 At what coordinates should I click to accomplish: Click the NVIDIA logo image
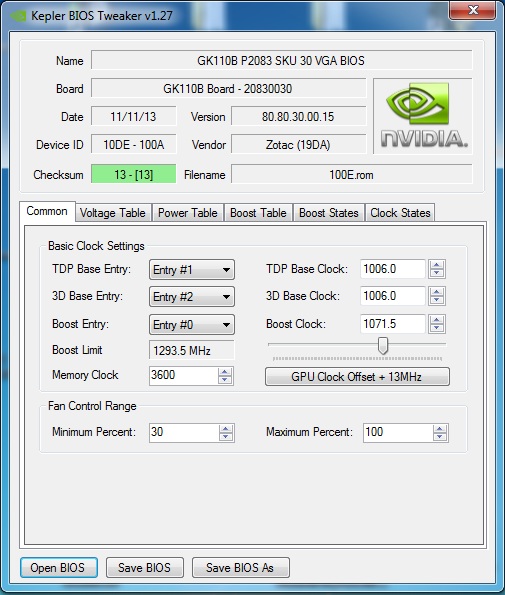423,116
